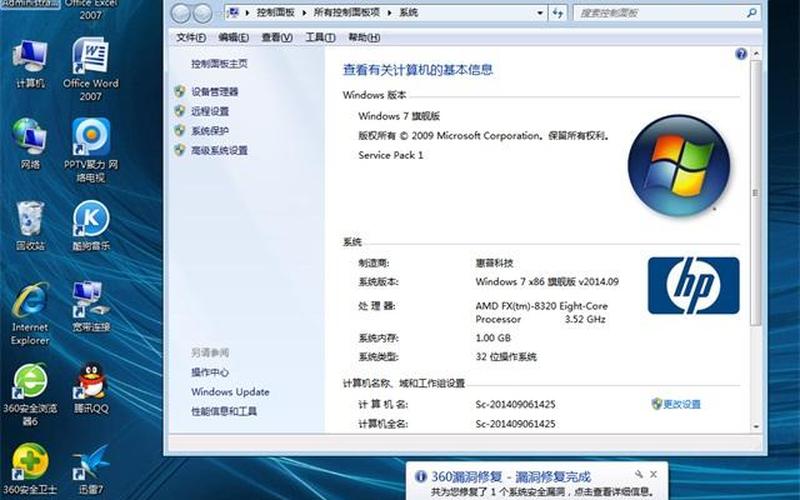800x500 pixels.
Task: Click Sc-201409061425 value beside 计算机名
Action: pyautogui.click(x=515, y=405)
